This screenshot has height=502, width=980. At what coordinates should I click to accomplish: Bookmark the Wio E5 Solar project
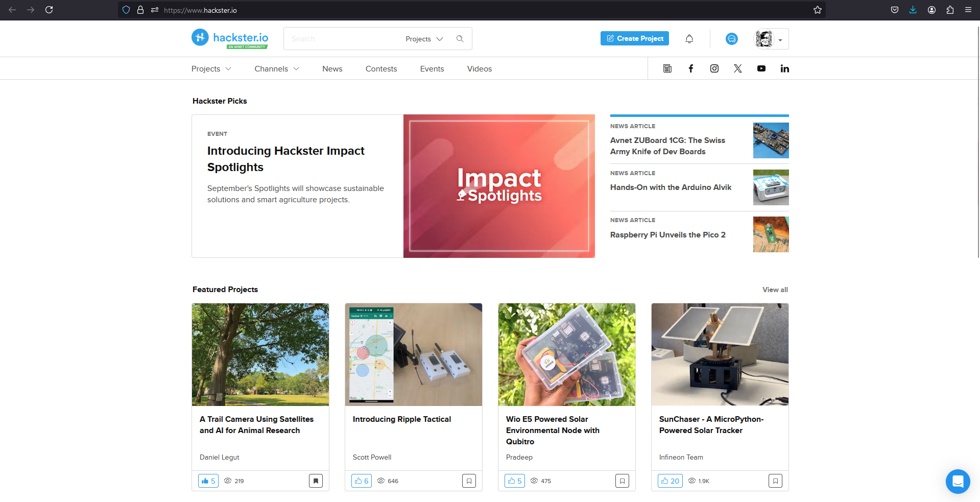tap(622, 481)
